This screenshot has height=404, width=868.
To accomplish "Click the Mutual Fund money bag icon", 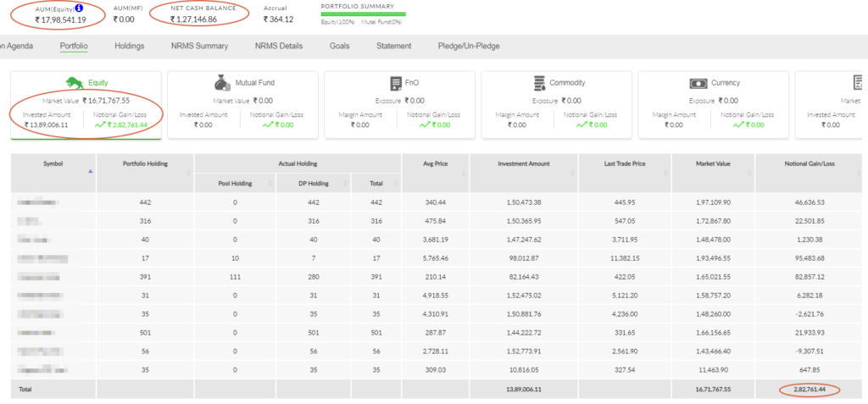I will (223, 83).
